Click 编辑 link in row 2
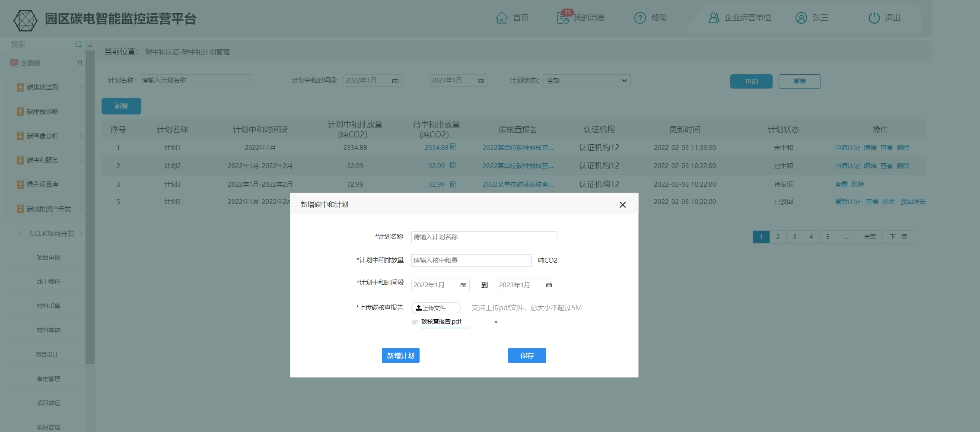980x432 pixels. [870, 166]
